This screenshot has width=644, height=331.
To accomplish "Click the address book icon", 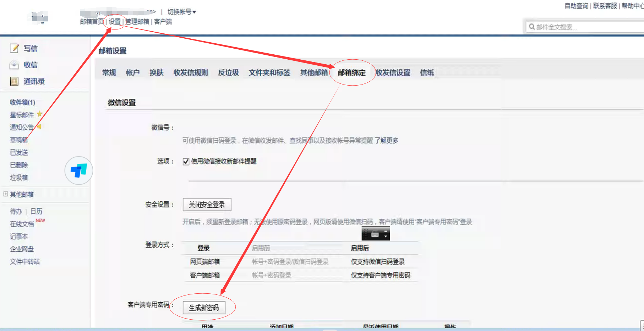I will (14, 81).
